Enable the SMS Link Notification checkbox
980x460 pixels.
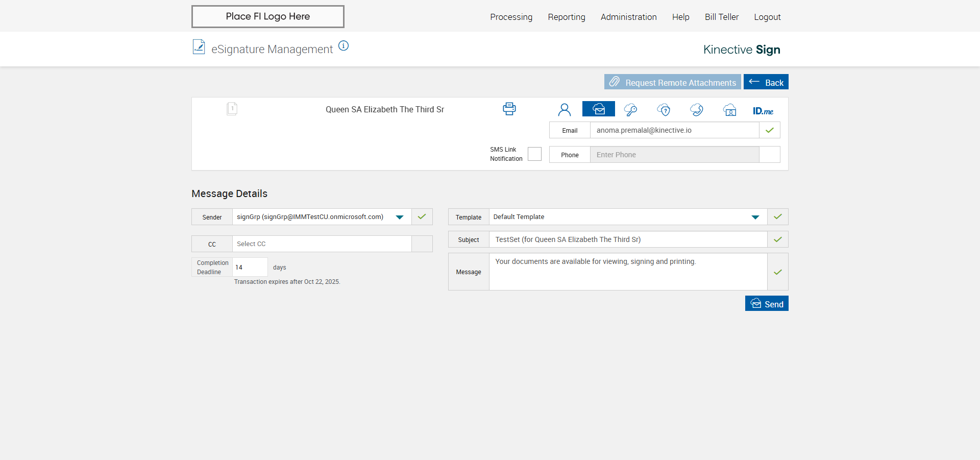click(x=534, y=154)
